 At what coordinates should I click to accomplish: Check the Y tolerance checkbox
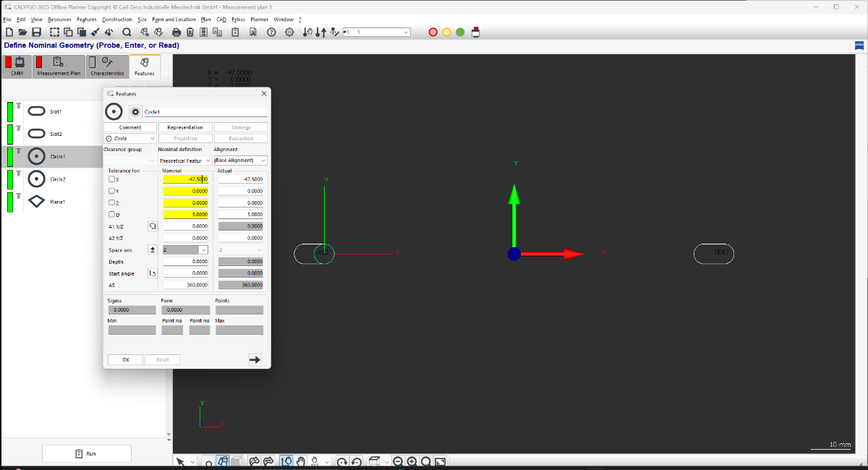[x=111, y=191]
